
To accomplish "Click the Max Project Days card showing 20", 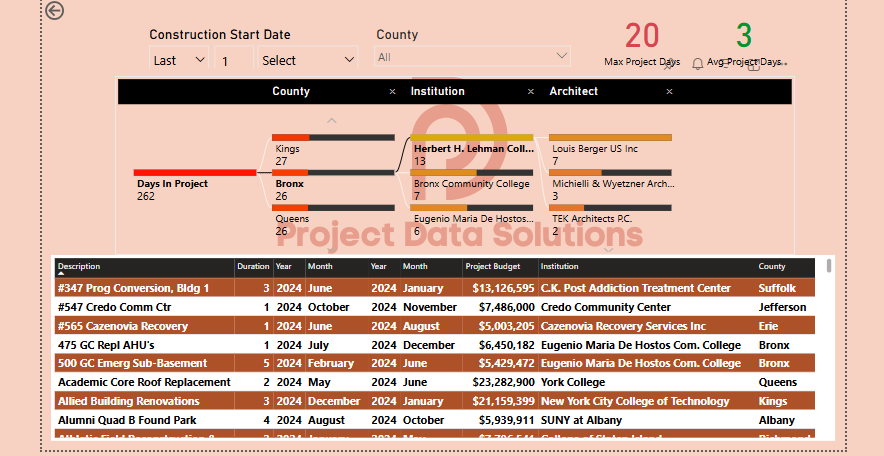I will [642, 44].
